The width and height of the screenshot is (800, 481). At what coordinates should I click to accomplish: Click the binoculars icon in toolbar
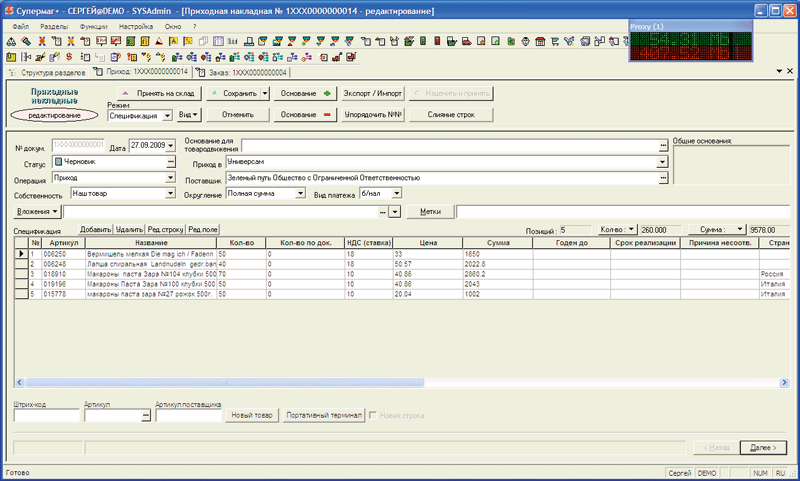point(10,41)
